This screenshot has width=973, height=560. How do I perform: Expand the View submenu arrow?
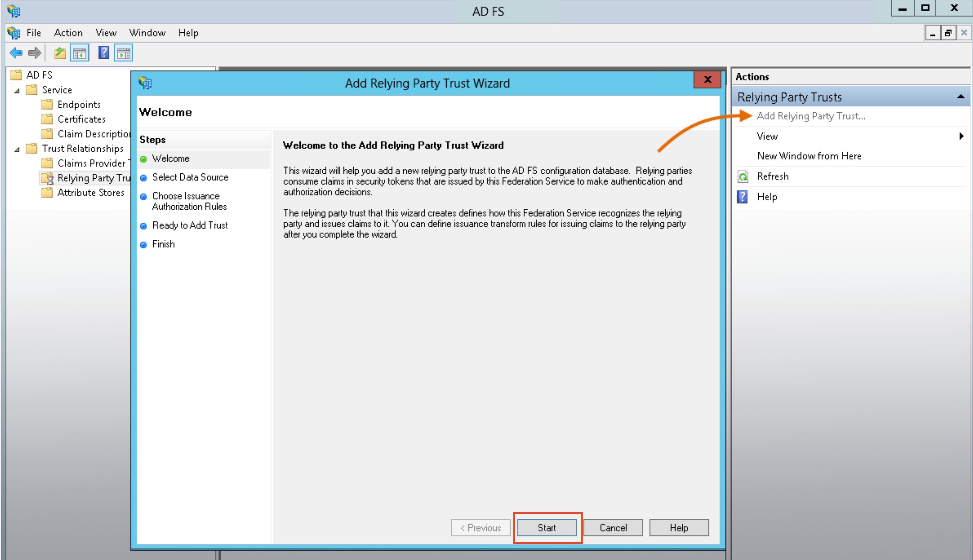961,136
